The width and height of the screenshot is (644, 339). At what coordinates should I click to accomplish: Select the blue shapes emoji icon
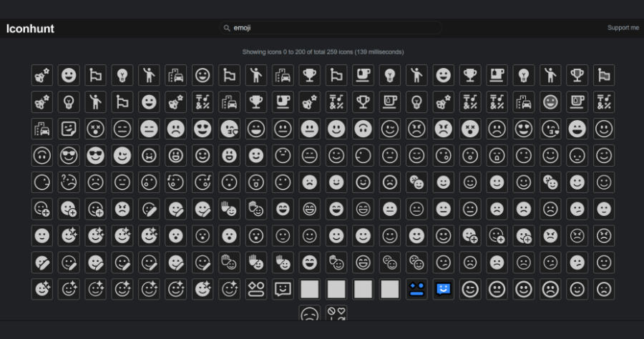(416, 289)
